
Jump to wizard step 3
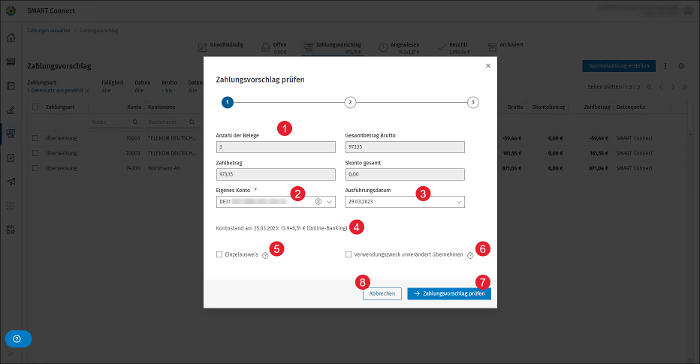[473, 102]
